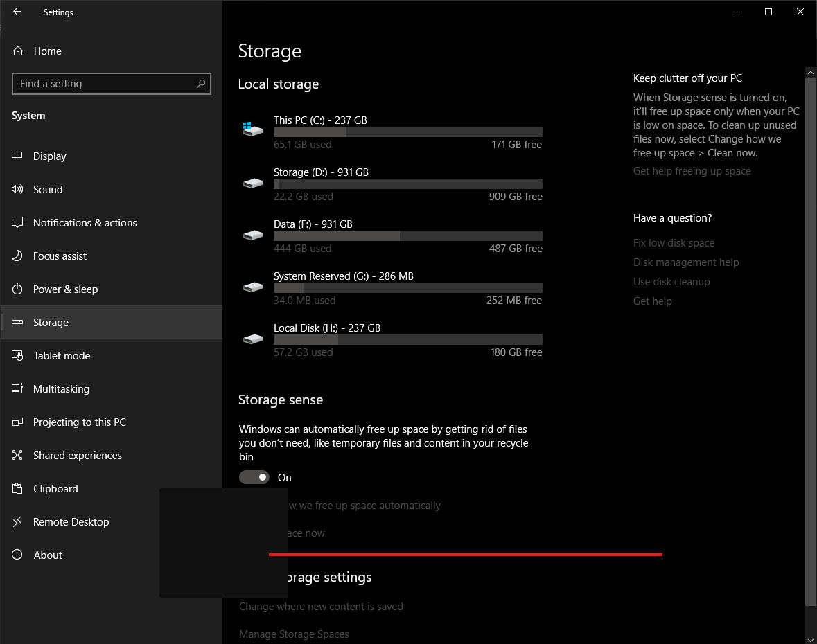The height and width of the screenshot is (644, 817).
Task: Open Get help freeing up space link
Action: tap(692, 171)
